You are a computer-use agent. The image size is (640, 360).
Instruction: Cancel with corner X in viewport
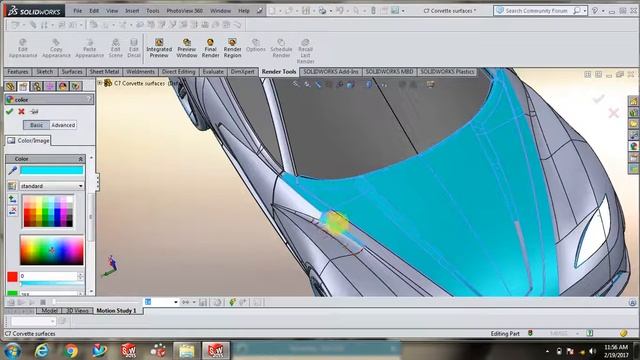613,113
